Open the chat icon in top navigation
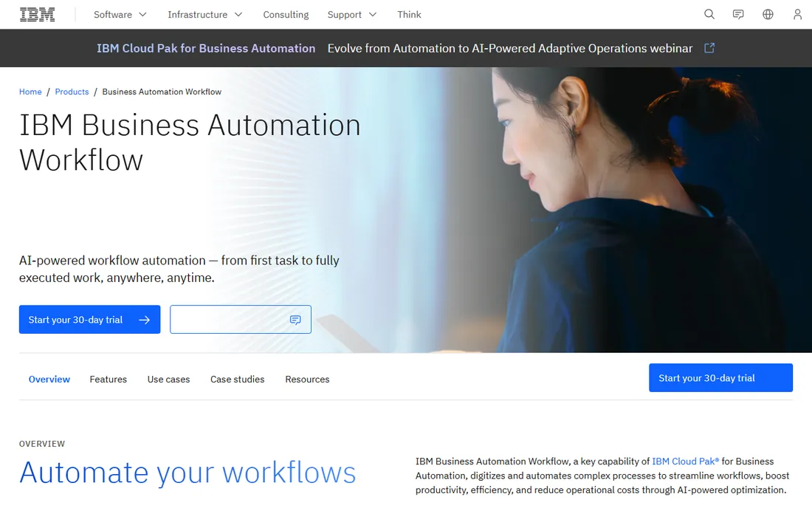Screen dimensions: 812x508 [738, 15]
